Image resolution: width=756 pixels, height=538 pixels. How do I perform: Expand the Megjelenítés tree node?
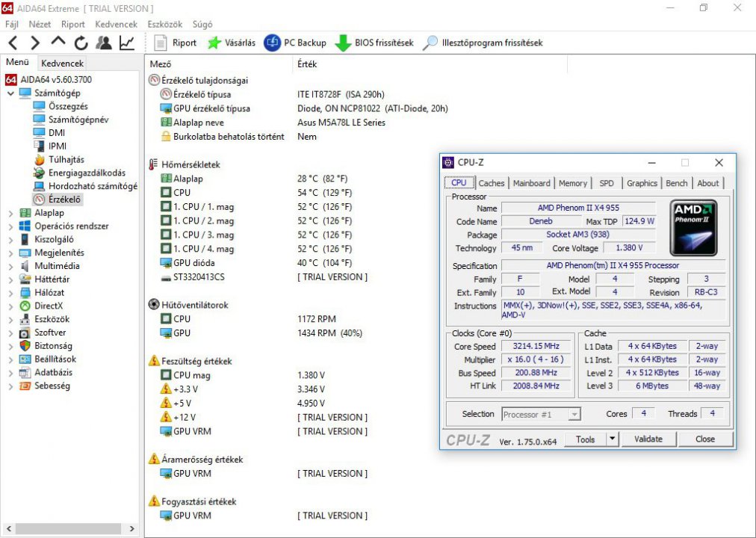10,253
